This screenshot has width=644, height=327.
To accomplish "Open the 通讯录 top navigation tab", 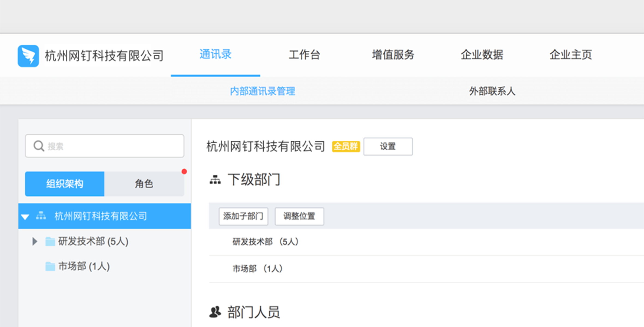I will [x=215, y=54].
